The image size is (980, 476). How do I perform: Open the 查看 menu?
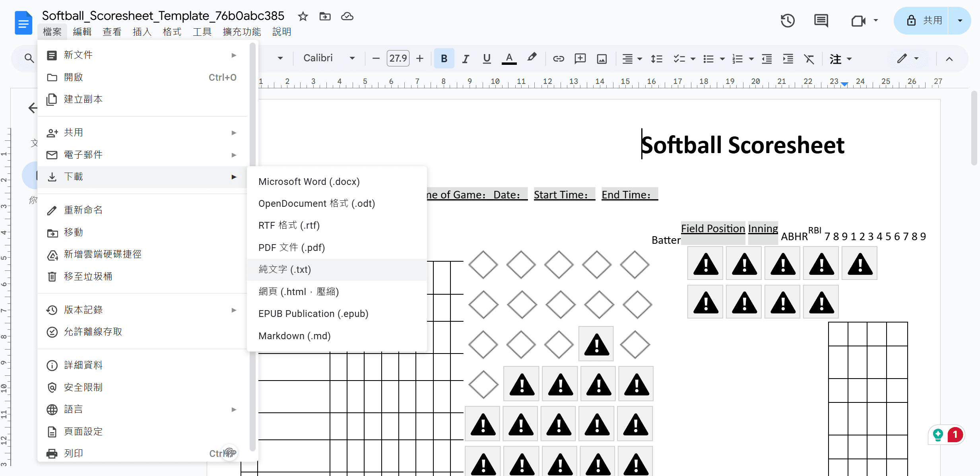(x=112, y=31)
